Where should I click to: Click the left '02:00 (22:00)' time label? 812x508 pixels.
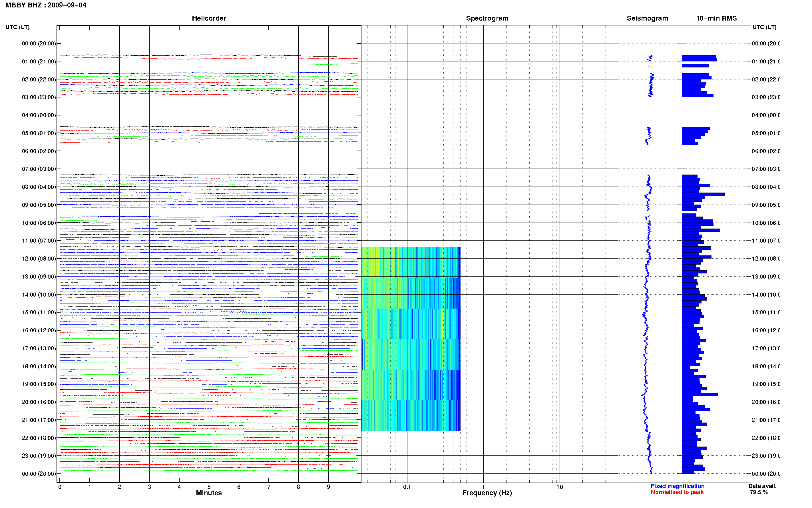tap(39, 79)
